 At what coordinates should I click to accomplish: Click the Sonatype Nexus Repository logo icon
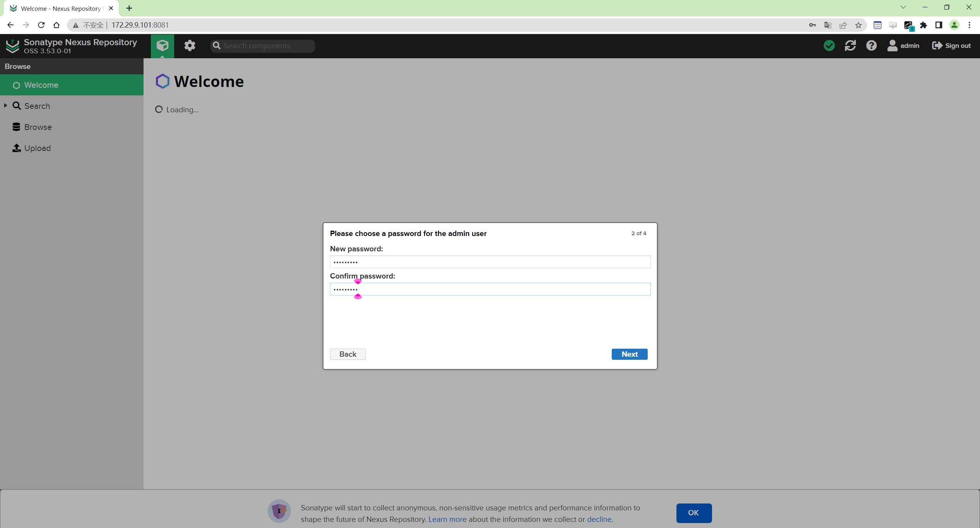[11, 46]
